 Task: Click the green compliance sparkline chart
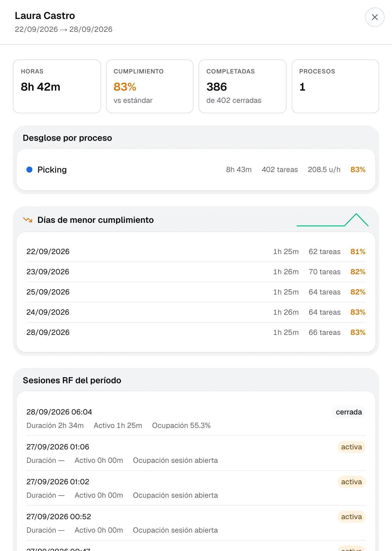tap(332, 220)
